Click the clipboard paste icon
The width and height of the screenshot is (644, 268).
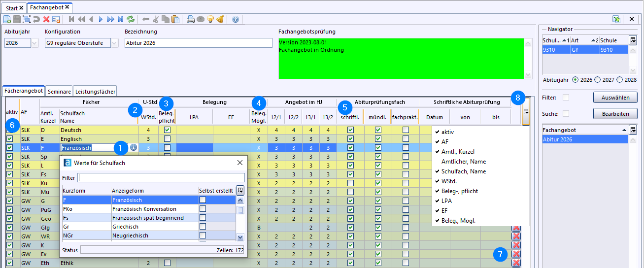coord(175,19)
